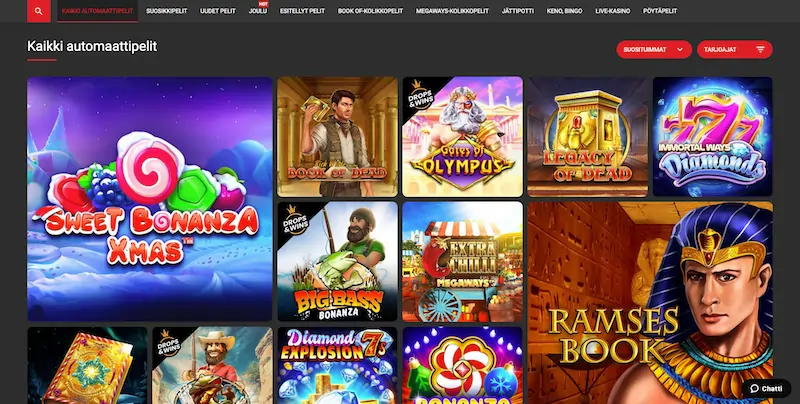Open the Suosikkipelit category
The image size is (800, 404).
(x=166, y=11)
